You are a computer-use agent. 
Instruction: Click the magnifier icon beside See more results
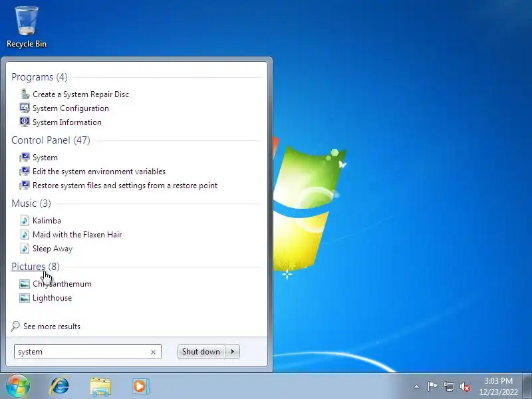click(15, 326)
